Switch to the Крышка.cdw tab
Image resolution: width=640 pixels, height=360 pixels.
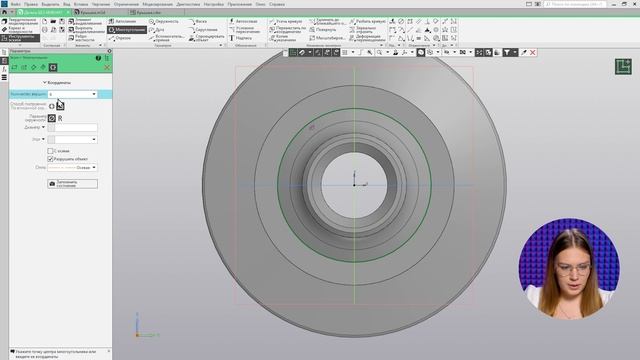tap(149, 13)
